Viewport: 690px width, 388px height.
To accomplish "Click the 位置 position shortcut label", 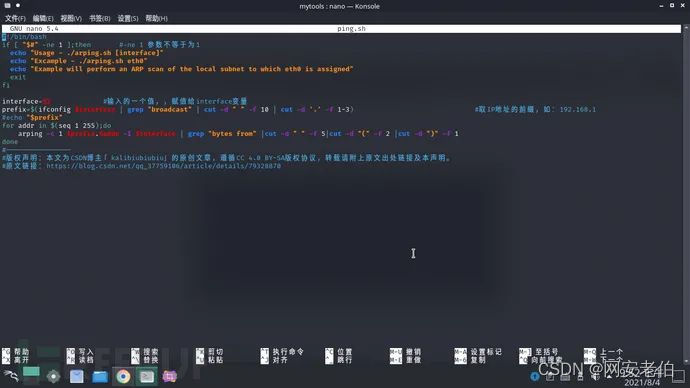I will [x=345, y=352].
